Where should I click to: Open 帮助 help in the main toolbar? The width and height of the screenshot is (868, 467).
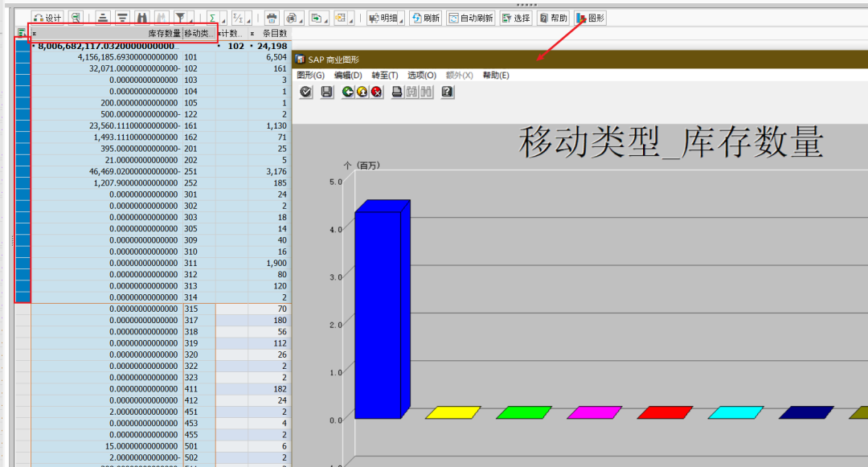click(x=553, y=18)
